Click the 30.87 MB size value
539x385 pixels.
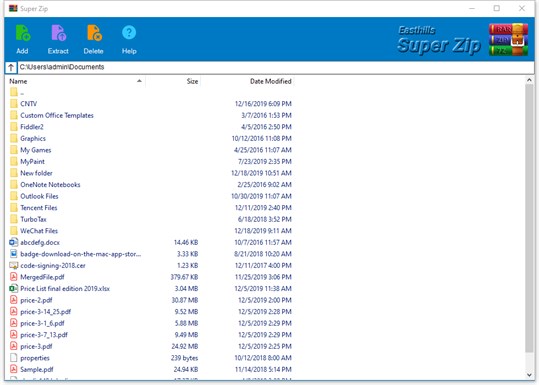pyautogui.click(x=185, y=300)
